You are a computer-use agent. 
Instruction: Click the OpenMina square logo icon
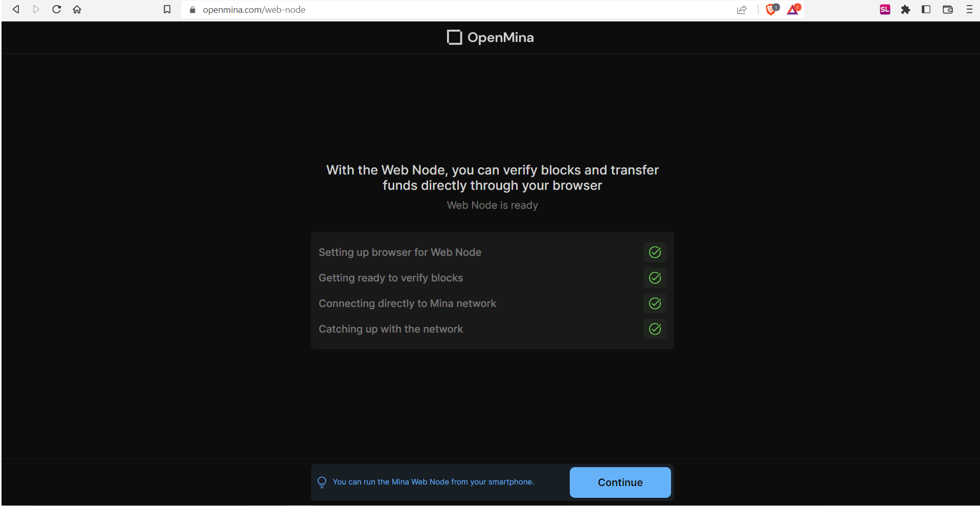click(454, 37)
